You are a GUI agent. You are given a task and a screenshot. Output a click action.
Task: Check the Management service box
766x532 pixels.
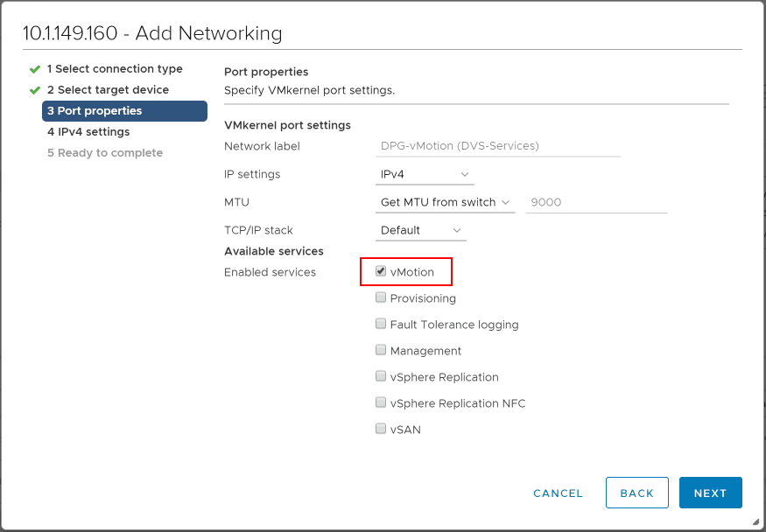tap(381, 349)
